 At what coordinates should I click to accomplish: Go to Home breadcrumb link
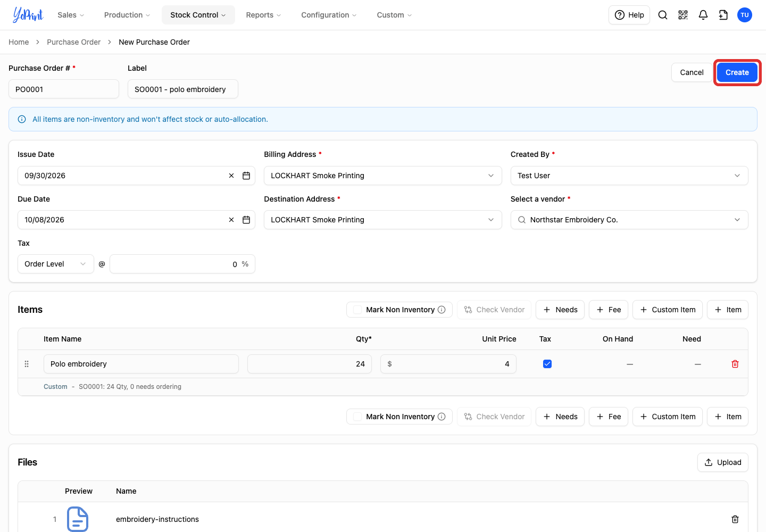tap(19, 42)
